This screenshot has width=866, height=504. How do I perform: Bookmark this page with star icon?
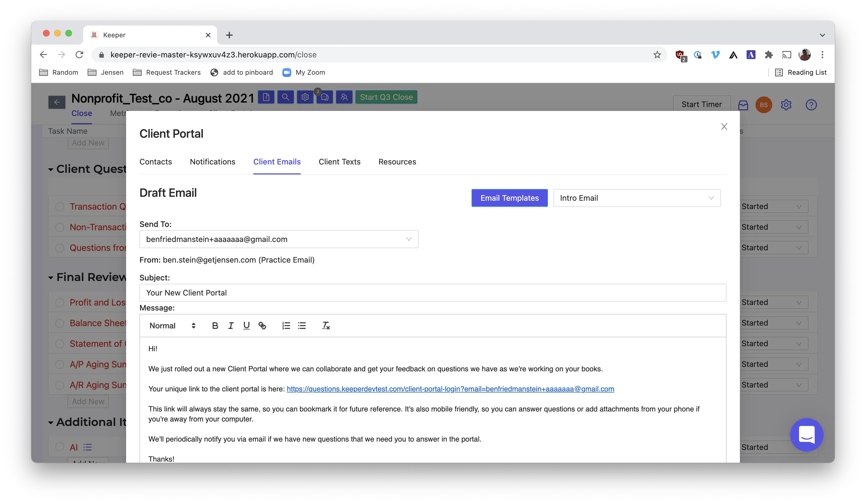coord(657,55)
